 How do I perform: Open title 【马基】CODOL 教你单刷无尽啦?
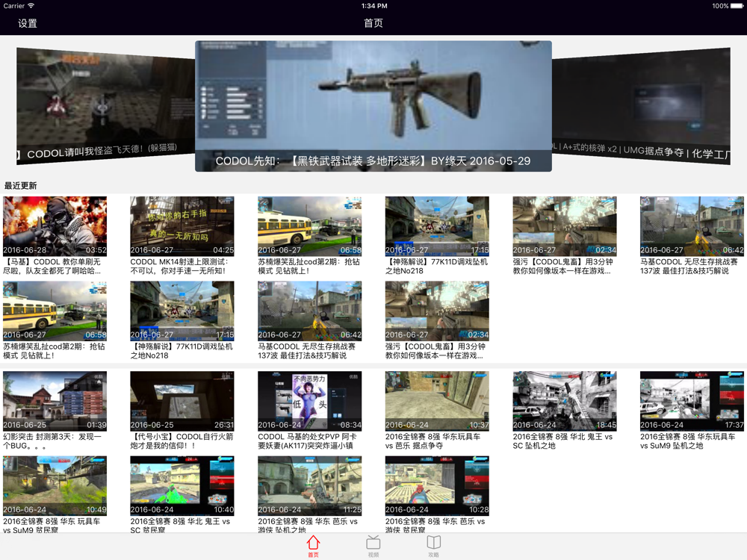coord(52,267)
